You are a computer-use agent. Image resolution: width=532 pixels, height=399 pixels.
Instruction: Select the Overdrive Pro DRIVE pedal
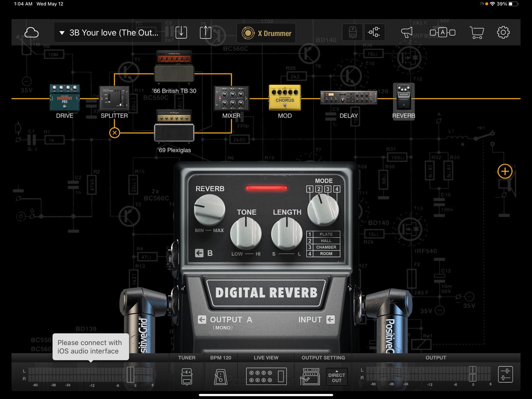(x=65, y=98)
